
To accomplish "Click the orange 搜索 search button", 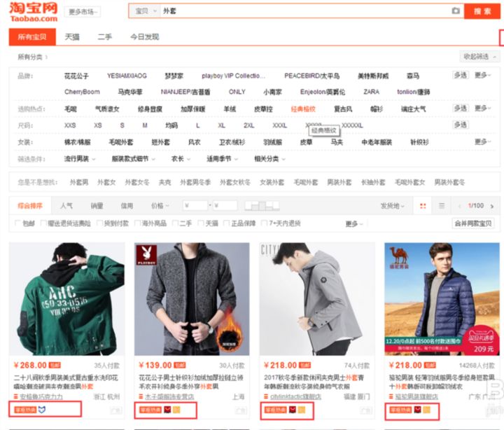I will [x=482, y=11].
